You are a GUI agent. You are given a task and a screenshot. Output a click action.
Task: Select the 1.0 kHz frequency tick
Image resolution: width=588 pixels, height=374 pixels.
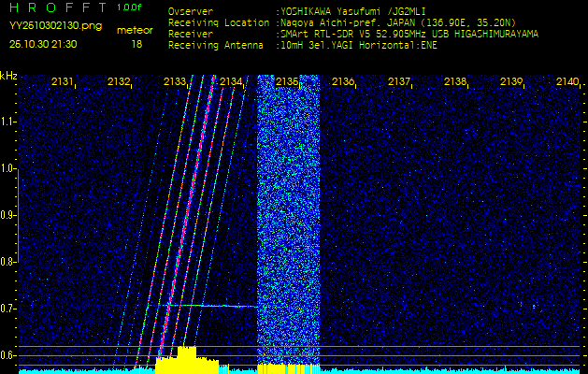coord(8,168)
